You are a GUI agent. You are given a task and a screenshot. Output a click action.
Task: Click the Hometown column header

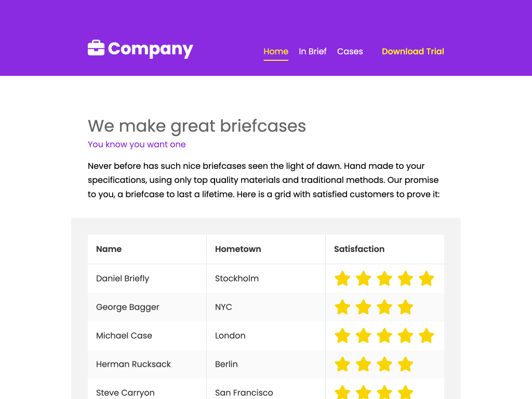238,249
